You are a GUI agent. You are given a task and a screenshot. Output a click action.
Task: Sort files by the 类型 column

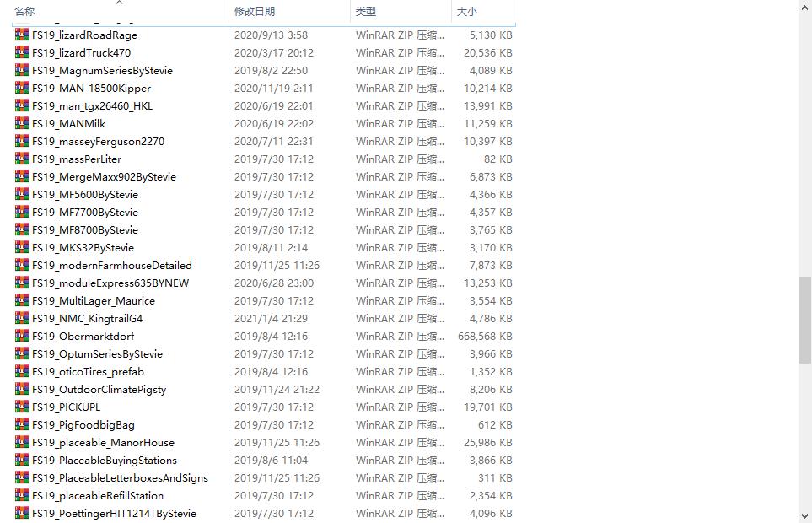coord(366,12)
